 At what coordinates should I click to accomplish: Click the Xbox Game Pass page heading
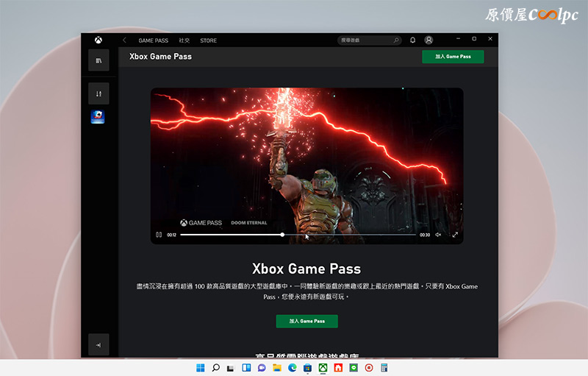(x=160, y=56)
